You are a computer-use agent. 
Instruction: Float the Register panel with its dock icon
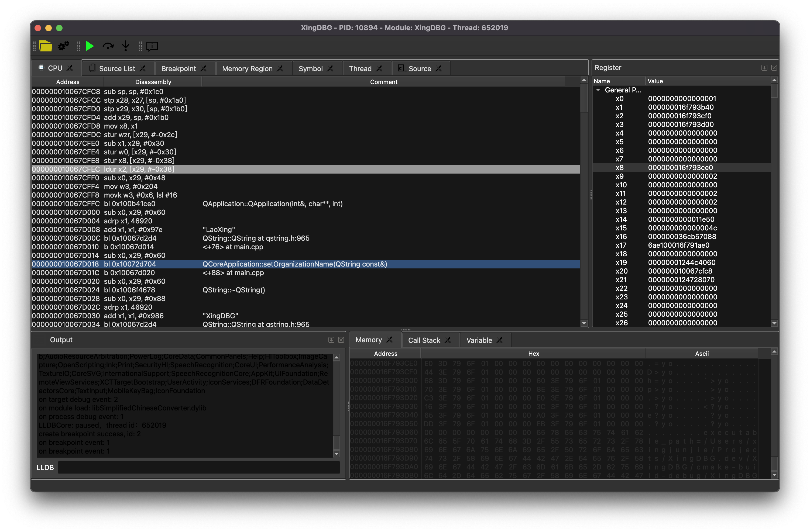tap(764, 68)
